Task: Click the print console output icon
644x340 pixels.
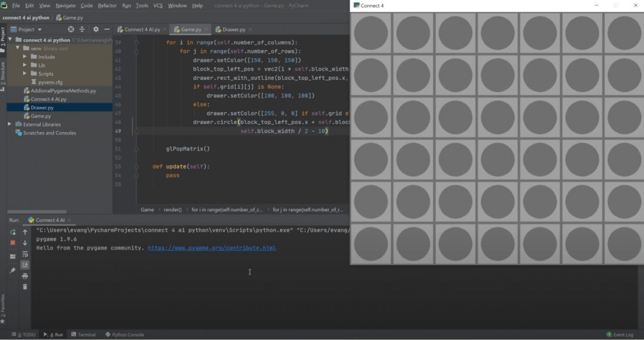Action: (25, 276)
